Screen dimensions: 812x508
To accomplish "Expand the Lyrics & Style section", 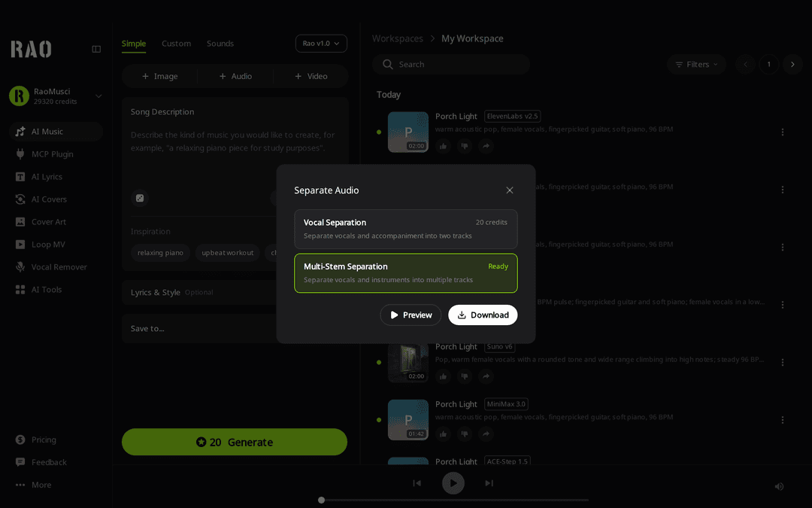I will (235, 292).
